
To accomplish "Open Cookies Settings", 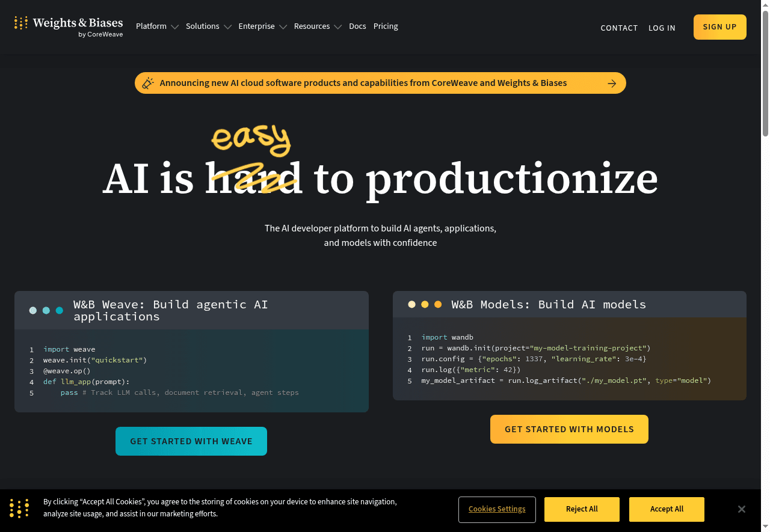I will [x=497, y=509].
